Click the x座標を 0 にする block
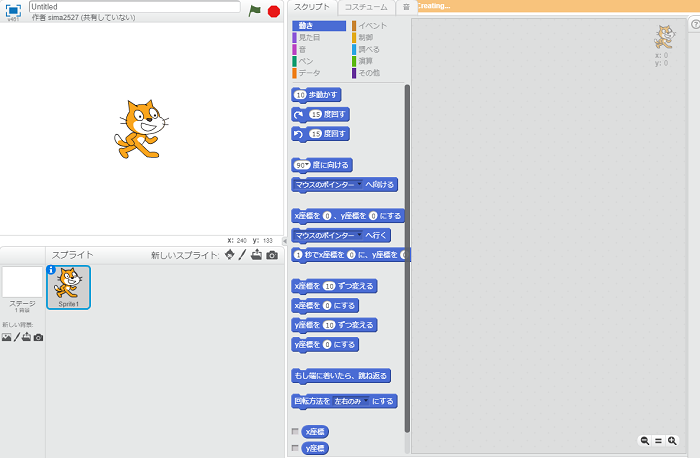The height and width of the screenshot is (458, 700). [x=325, y=306]
